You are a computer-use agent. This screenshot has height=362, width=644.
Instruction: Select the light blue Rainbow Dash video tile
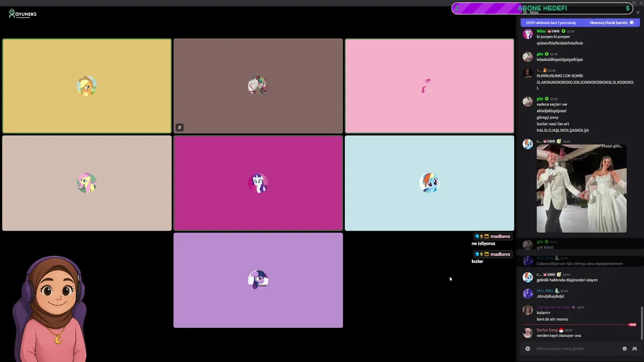(x=429, y=183)
